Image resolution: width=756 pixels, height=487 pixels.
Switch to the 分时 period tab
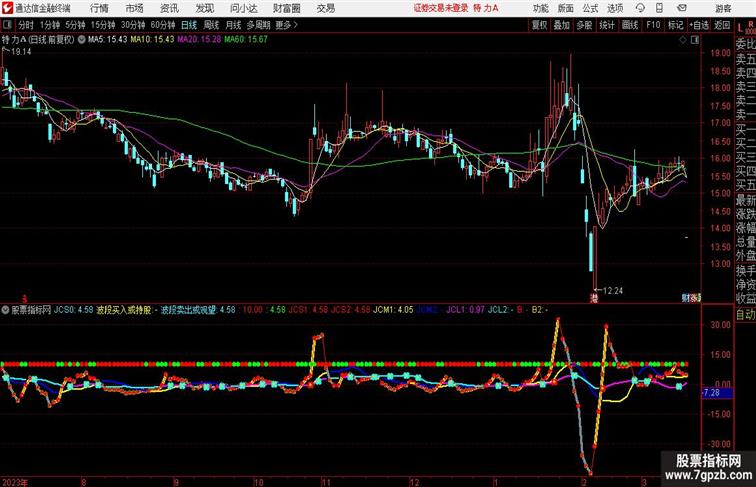click(x=26, y=25)
